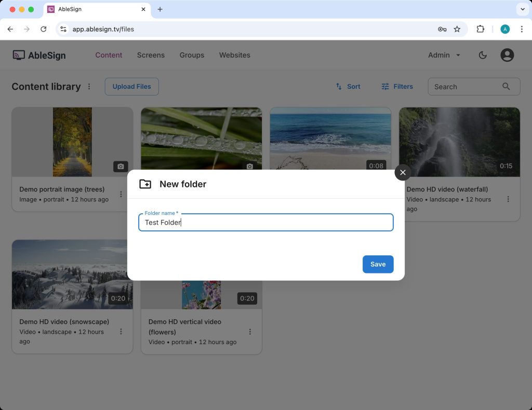532x410 pixels.
Task: Click the camera icon on grass thumbnail
Action: click(x=250, y=166)
